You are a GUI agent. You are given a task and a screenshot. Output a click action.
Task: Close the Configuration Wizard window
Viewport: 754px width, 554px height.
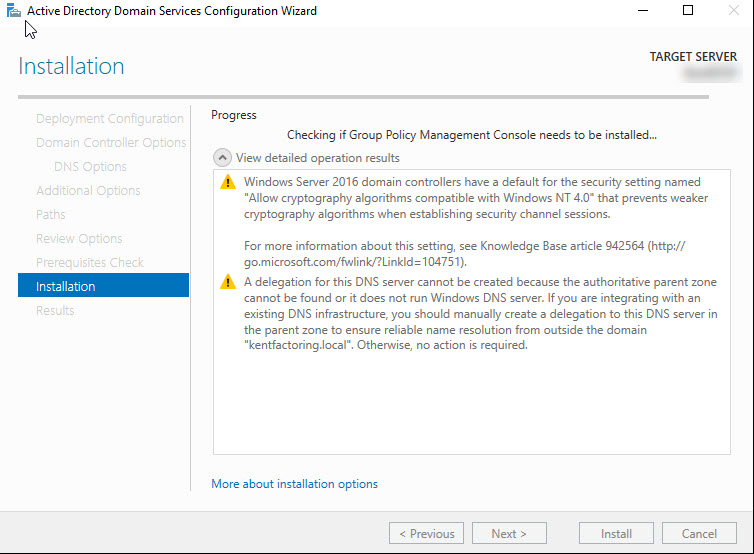[732, 11]
